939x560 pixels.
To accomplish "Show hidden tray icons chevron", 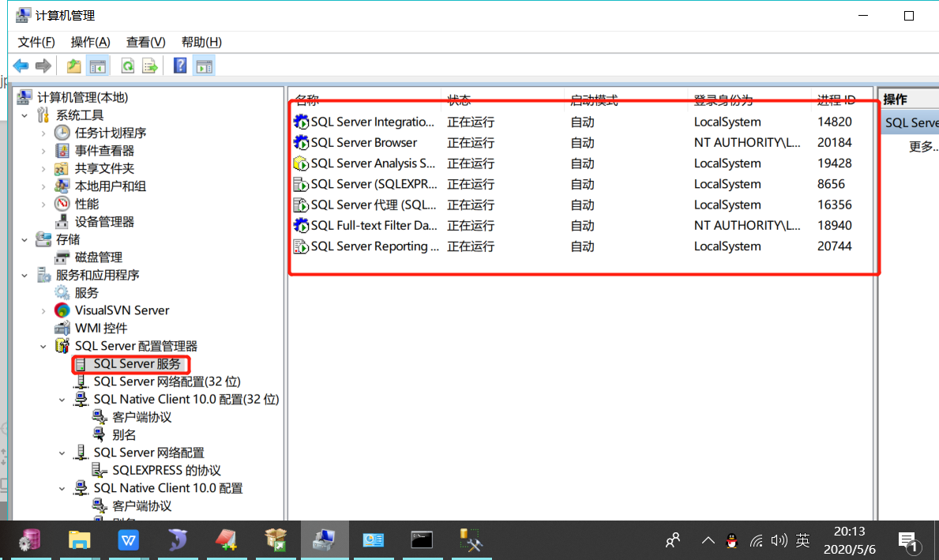I will (x=708, y=541).
